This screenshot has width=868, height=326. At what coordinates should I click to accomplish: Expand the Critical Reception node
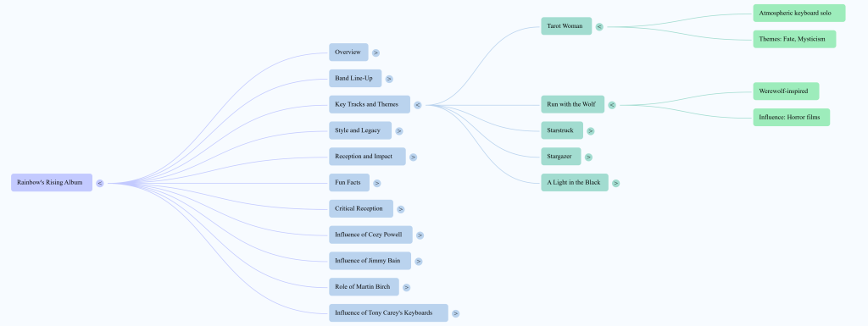[x=401, y=209]
